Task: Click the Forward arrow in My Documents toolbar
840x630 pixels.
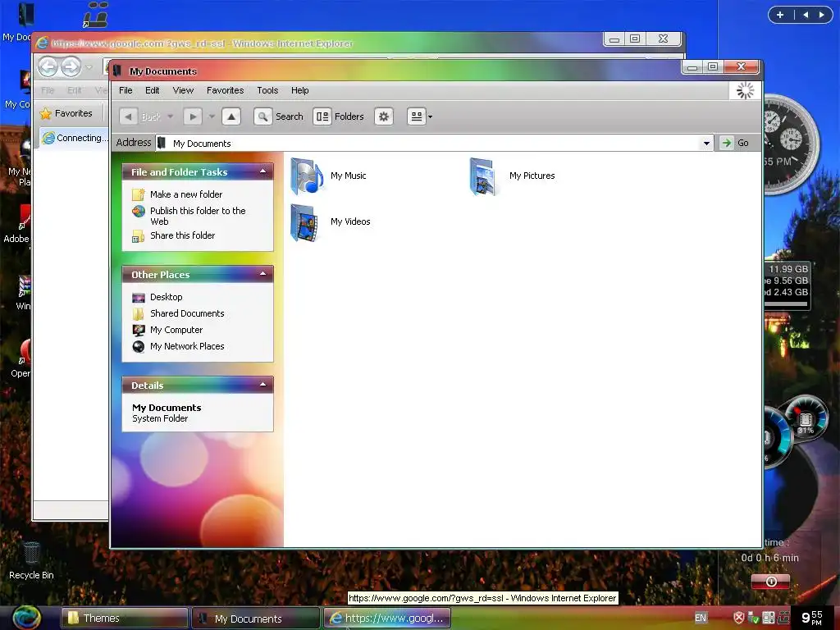Action: pyautogui.click(x=193, y=116)
